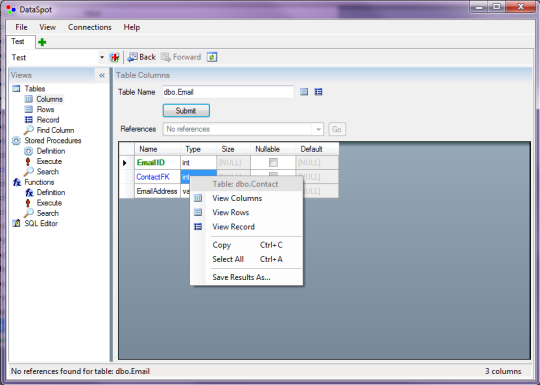The height and width of the screenshot is (385, 540).
Task: Sort by the Name column header
Action: [x=157, y=149]
